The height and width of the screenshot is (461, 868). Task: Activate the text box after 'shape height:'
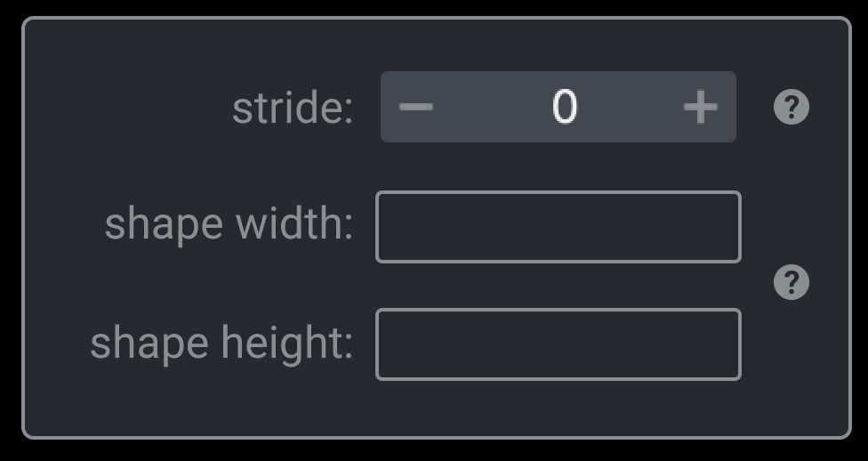pos(558,344)
